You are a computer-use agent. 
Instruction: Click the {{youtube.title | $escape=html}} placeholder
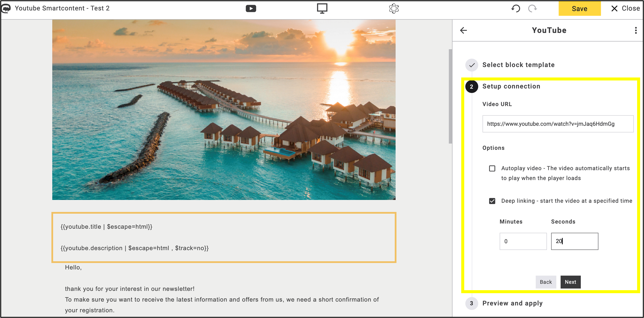pos(106,227)
